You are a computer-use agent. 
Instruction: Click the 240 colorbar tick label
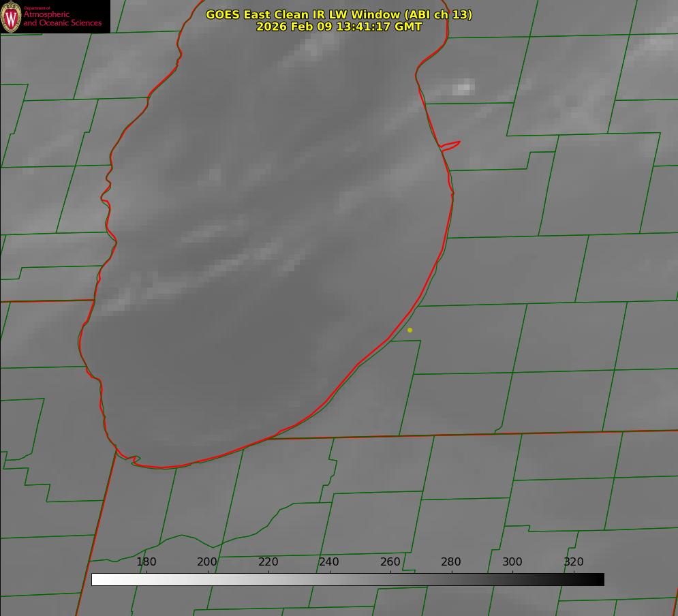point(329,562)
